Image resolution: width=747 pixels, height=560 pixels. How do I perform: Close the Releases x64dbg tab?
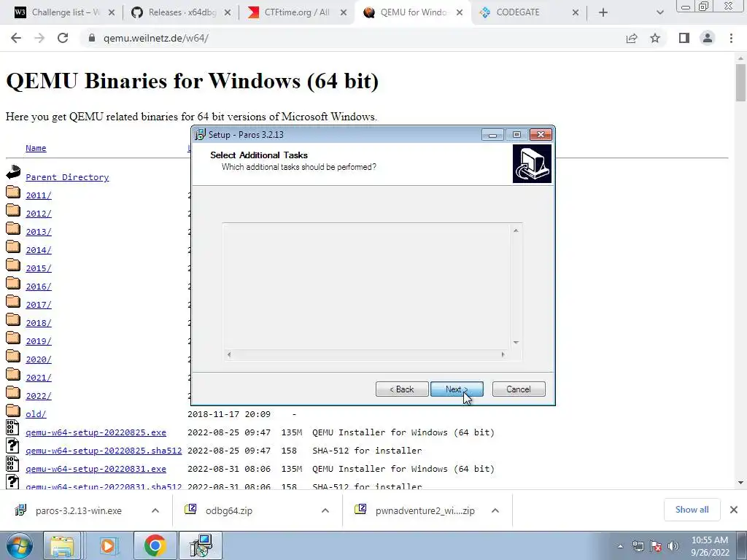pos(228,12)
